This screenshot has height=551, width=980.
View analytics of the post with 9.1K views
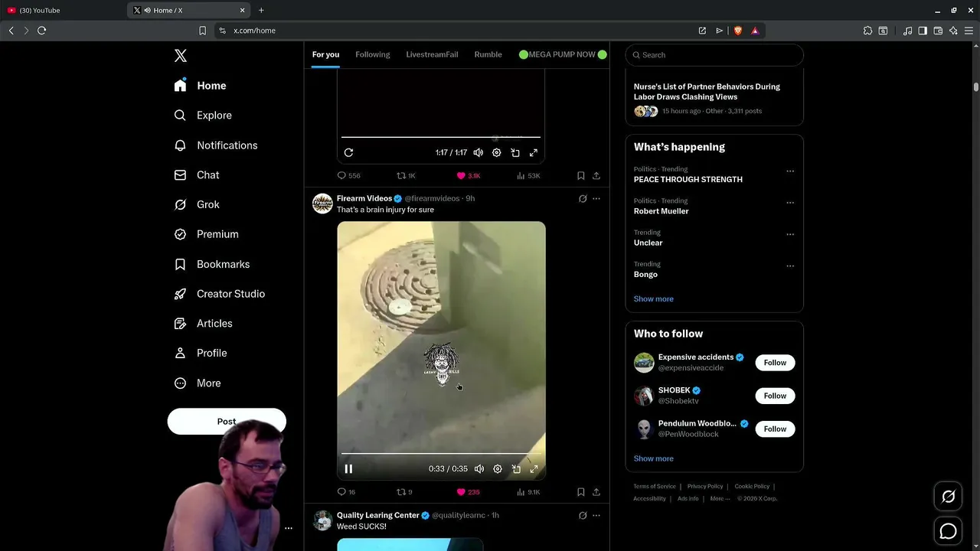pos(528,492)
